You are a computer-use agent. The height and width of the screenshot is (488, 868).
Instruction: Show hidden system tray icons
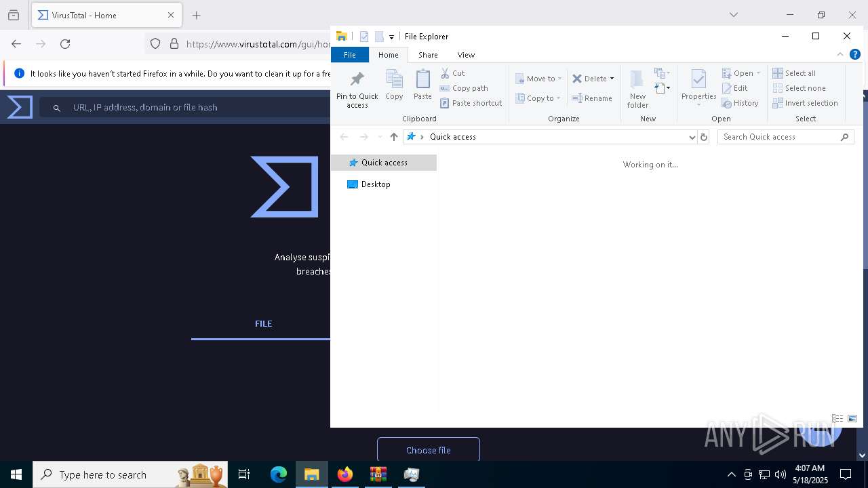pyautogui.click(x=731, y=474)
